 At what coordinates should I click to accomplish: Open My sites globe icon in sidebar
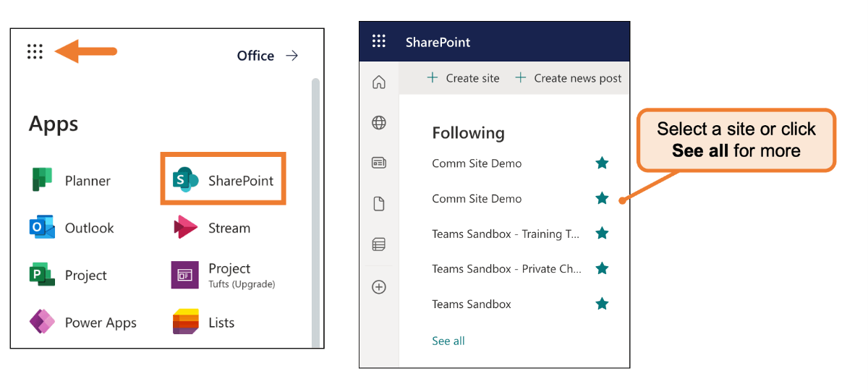click(x=378, y=123)
